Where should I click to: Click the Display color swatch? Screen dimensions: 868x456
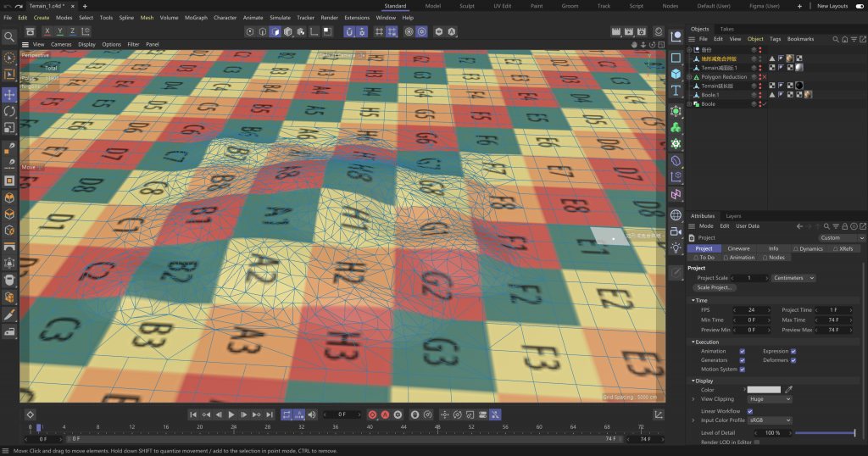[x=764, y=390]
